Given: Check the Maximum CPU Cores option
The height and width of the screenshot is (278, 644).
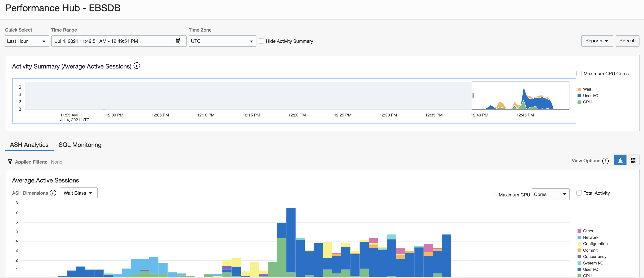Looking at the screenshot, I should coord(579,73).
